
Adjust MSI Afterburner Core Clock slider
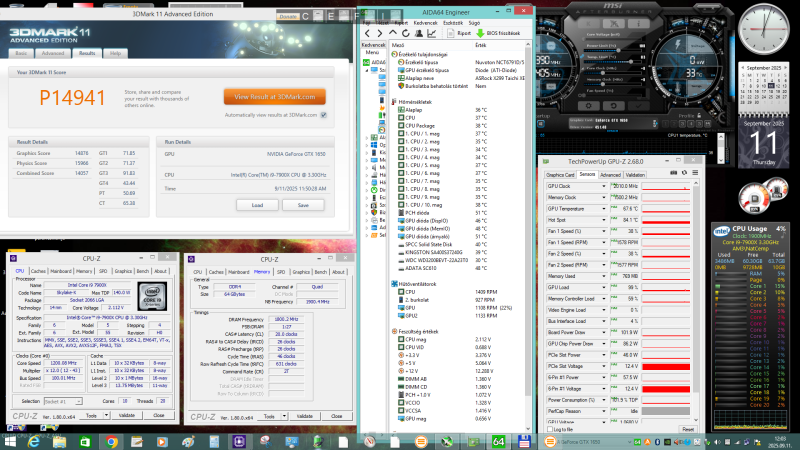(614, 73)
